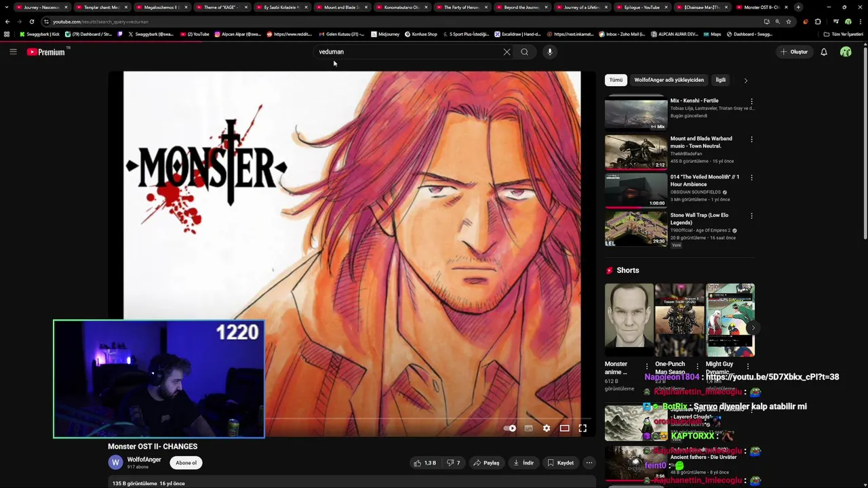Image resolution: width=868 pixels, height=488 pixels.
Task: Switch to Megalochemos II browser tab
Action: tap(161, 7)
